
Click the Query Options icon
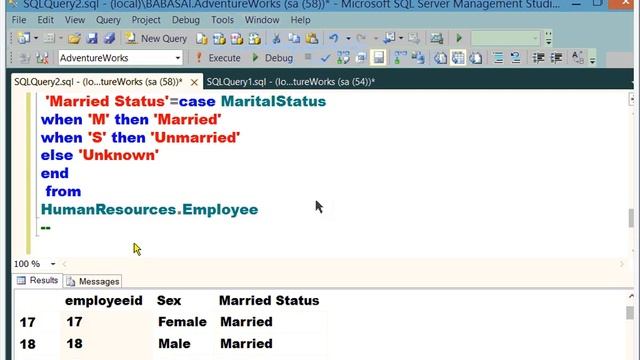tap(361, 58)
